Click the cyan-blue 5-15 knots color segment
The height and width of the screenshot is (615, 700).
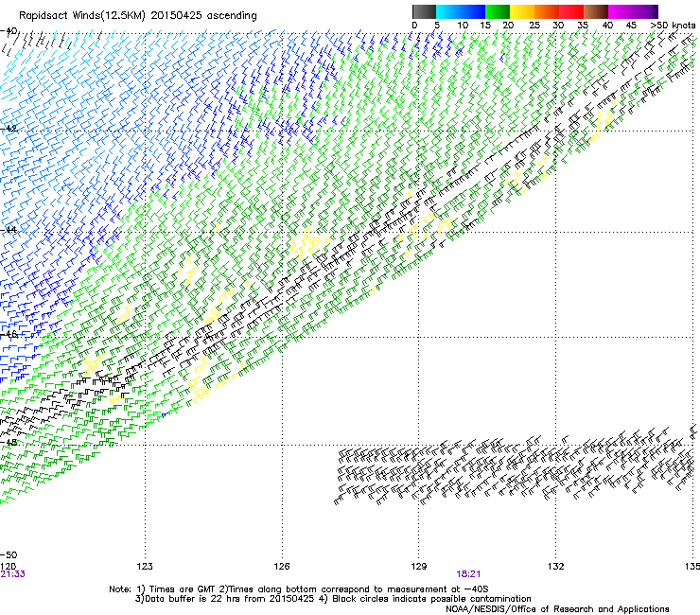click(461, 11)
